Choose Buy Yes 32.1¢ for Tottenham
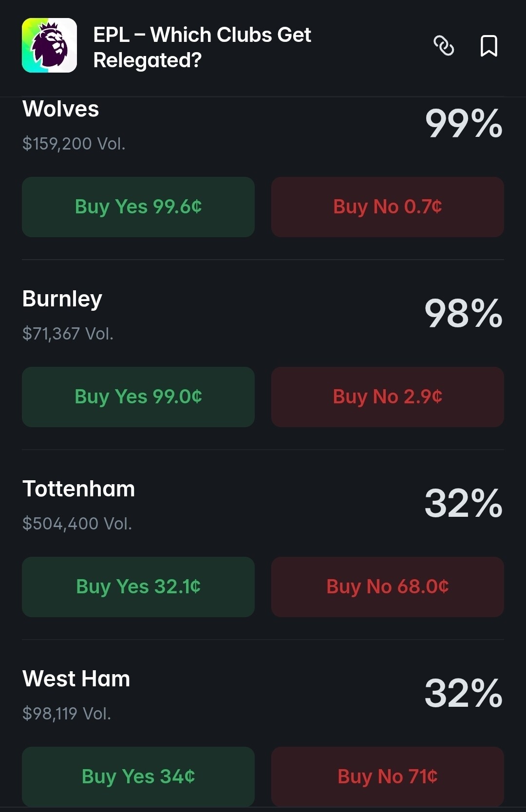This screenshot has width=526, height=812. [138, 586]
